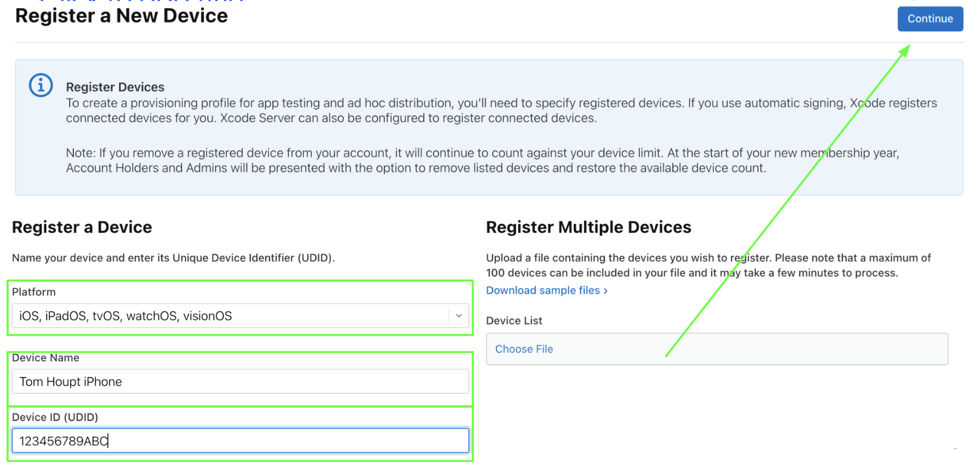Click into the Device ID (UDID) field
Screen dimensions: 980x470
coord(240,441)
